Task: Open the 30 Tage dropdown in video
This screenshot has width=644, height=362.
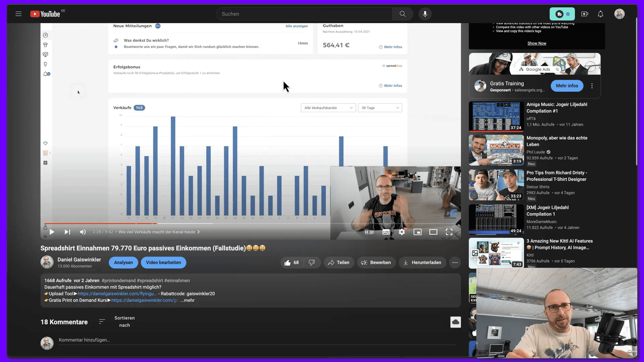Action: (380, 108)
